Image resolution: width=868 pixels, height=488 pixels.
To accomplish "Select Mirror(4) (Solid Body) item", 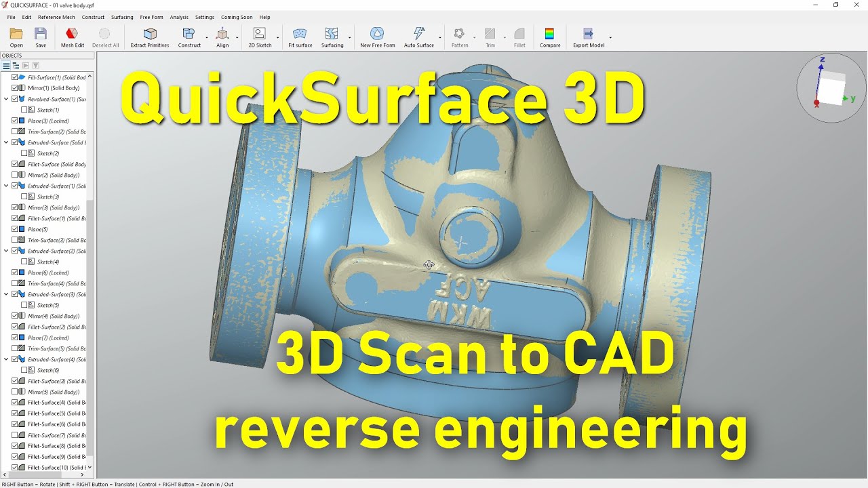I will coord(54,316).
